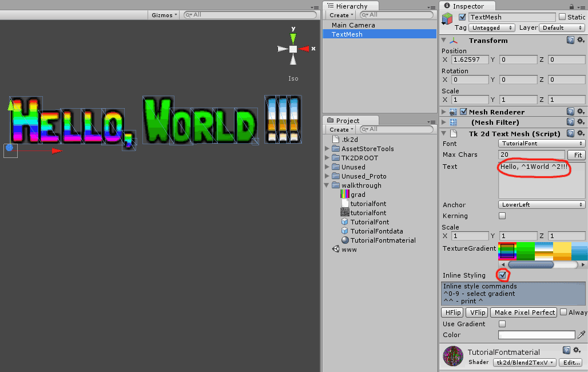588x372 pixels.
Task: Select the www scene asset
Action: [x=349, y=250]
